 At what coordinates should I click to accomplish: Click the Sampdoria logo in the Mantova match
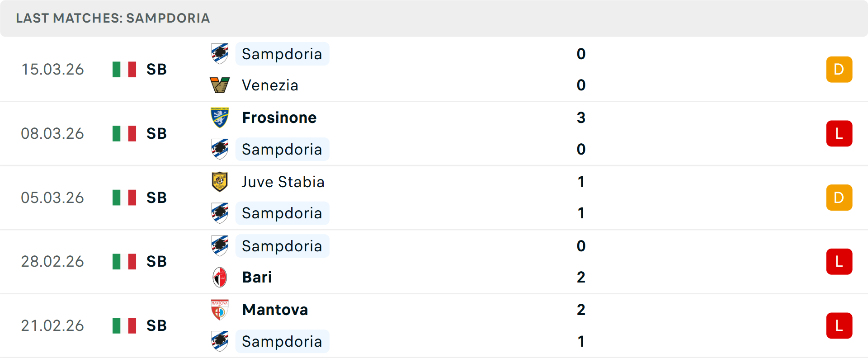pyautogui.click(x=220, y=342)
